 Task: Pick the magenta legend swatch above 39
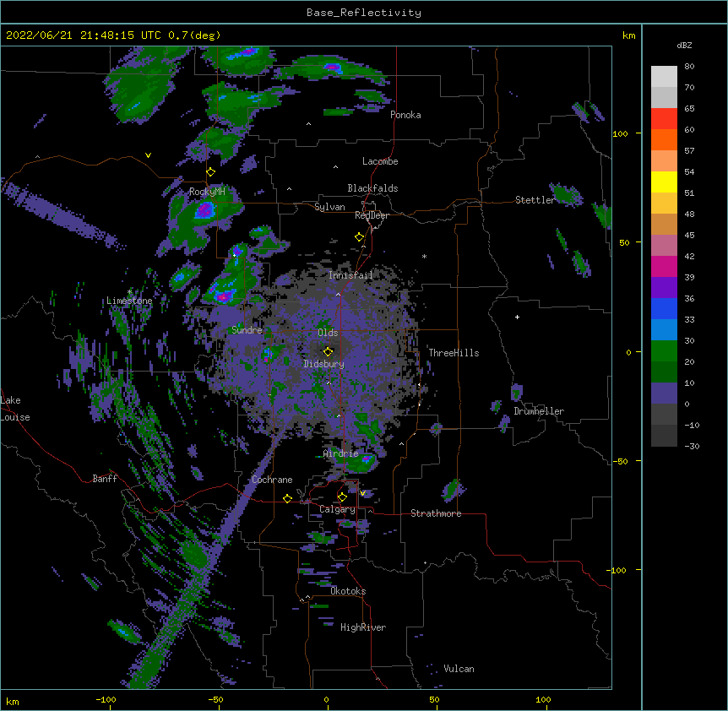click(664, 266)
